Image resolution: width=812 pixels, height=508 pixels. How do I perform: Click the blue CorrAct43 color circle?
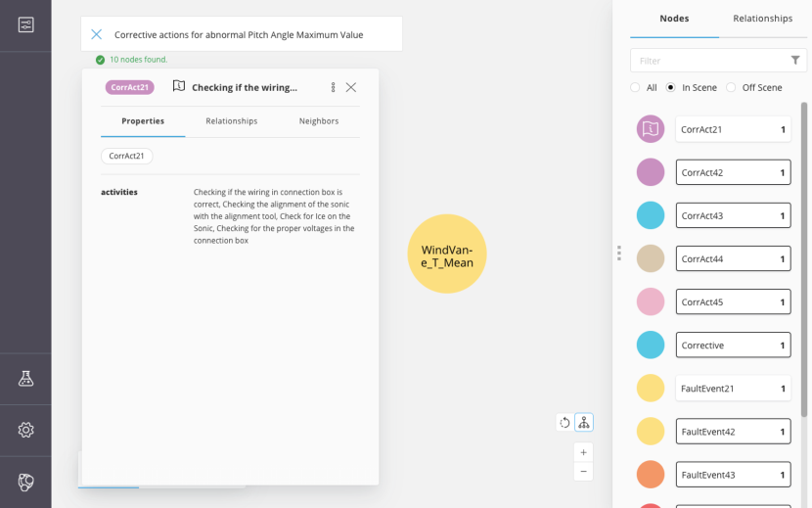tap(651, 215)
